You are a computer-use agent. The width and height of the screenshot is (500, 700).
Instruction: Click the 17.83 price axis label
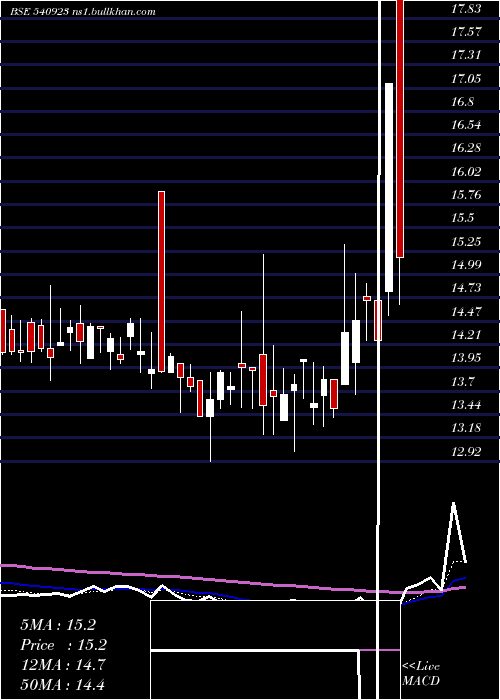466,8
